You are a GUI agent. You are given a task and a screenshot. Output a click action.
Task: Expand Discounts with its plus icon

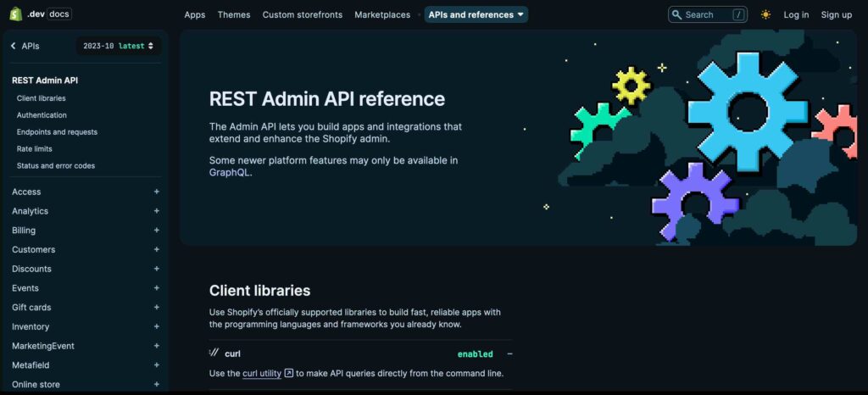[x=157, y=269]
